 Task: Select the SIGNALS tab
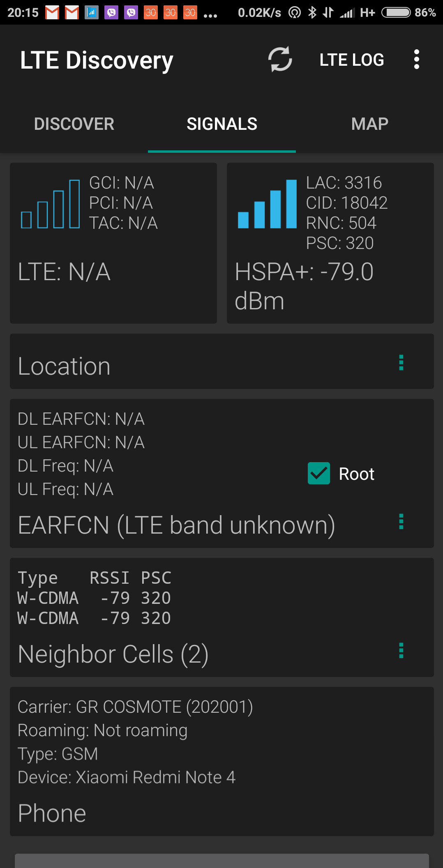[x=222, y=124]
